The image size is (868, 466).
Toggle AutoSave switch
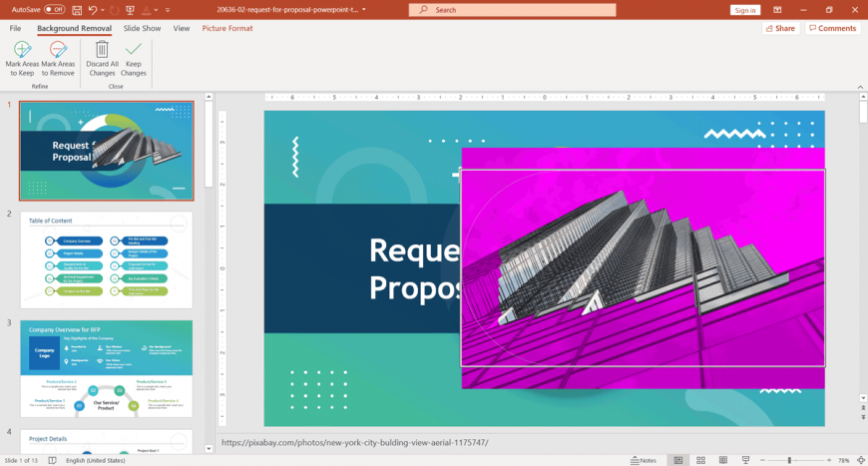[54, 10]
